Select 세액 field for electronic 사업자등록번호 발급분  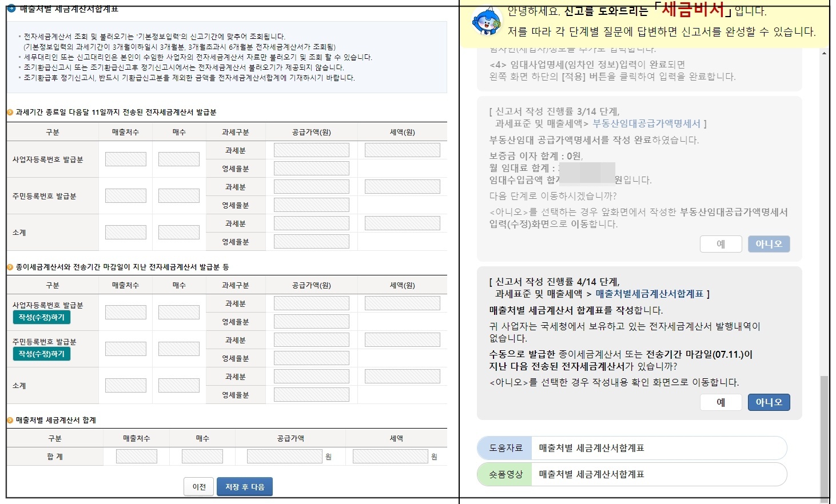403,150
